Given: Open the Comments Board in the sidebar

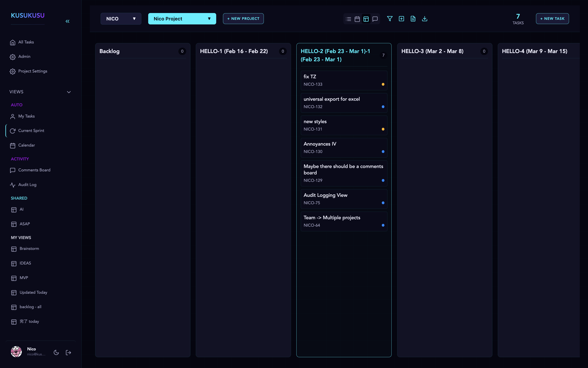Looking at the screenshot, I should pyautogui.click(x=34, y=170).
